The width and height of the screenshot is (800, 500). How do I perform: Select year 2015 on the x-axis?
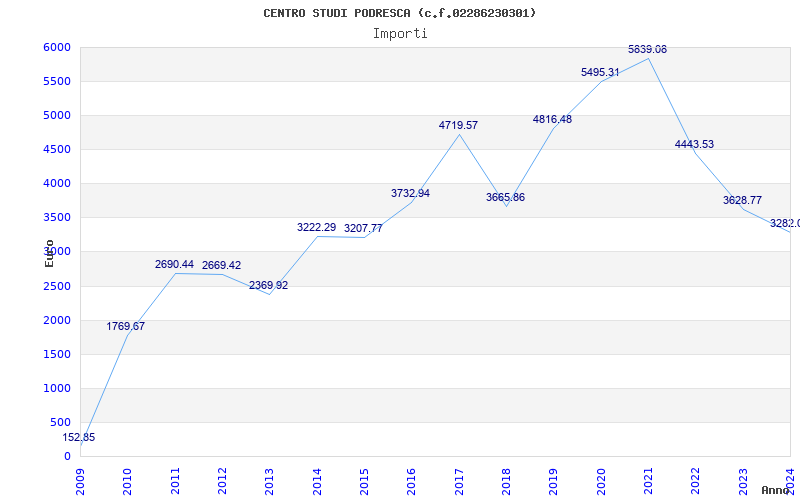click(x=364, y=481)
